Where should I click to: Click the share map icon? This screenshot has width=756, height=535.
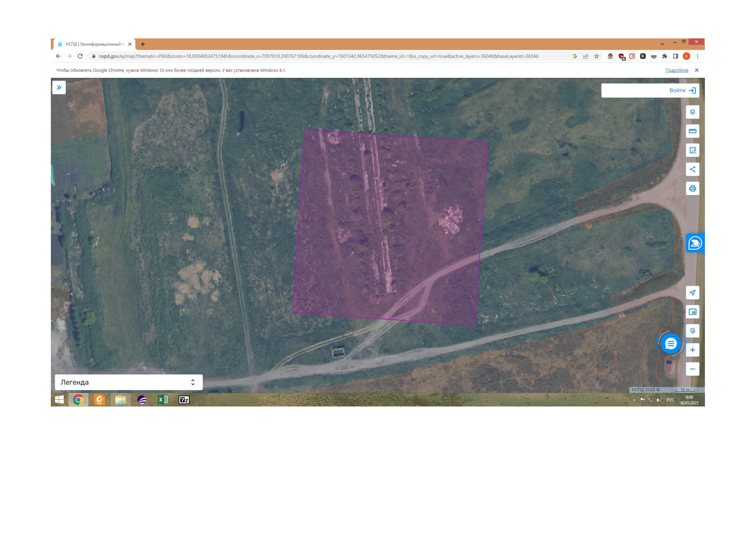coord(692,169)
